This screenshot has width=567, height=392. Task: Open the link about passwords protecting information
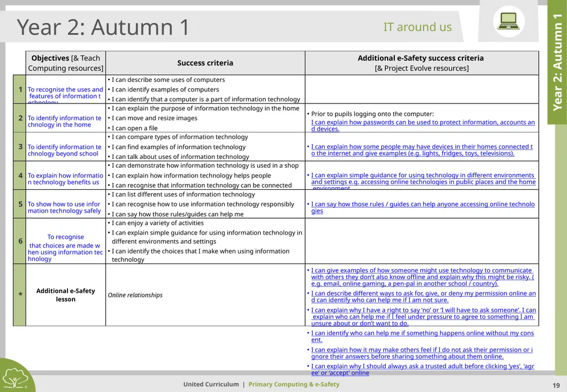pyautogui.click(x=422, y=126)
